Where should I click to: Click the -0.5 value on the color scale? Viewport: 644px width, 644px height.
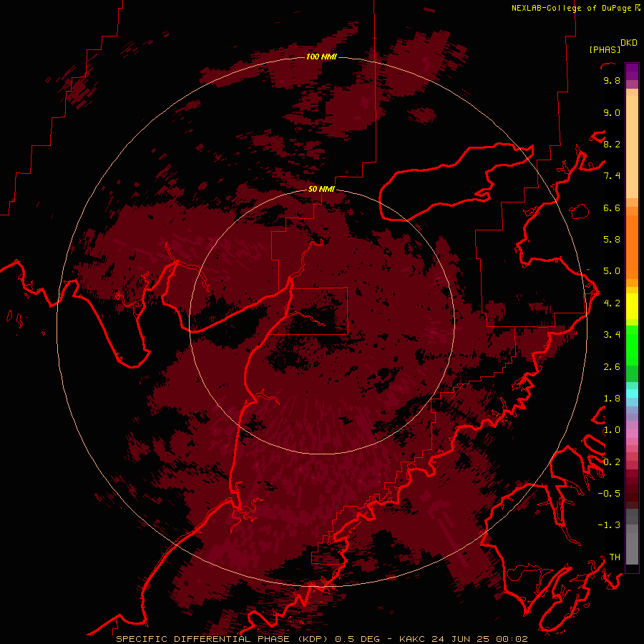pos(609,494)
